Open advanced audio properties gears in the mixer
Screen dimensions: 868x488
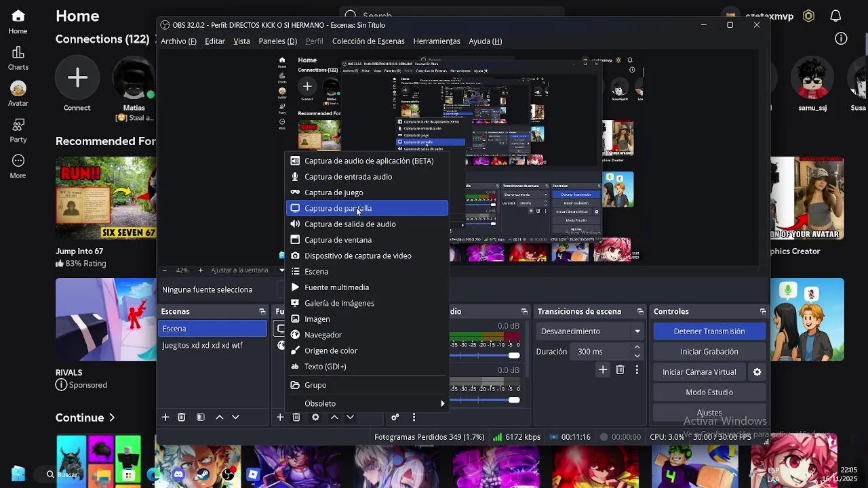(395, 418)
